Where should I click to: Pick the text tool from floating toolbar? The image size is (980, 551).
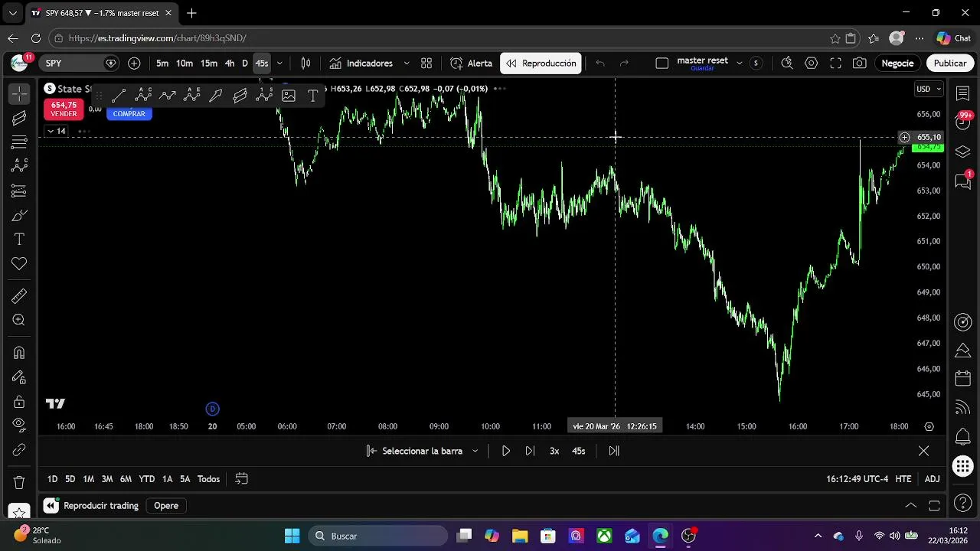tap(313, 96)
